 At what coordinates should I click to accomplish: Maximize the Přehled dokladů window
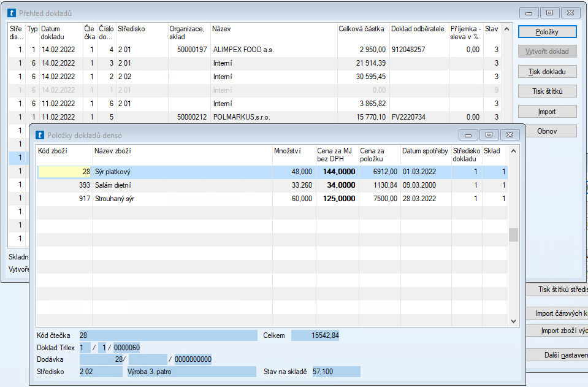(x=549, y=13)
